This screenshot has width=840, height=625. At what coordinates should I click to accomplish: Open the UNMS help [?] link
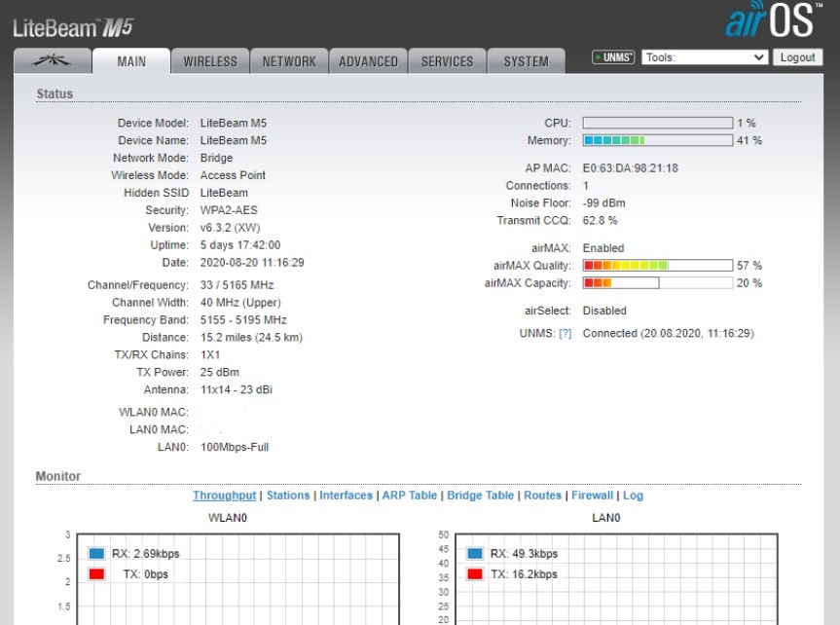pyautogui.click(x=565, y=333)
